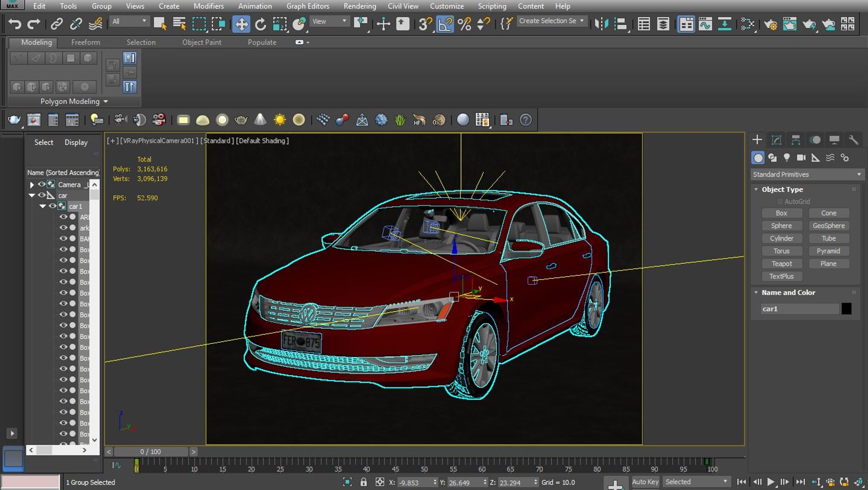Hide the BAI object eye icon
868x490 pixels.
coord(63,239)
